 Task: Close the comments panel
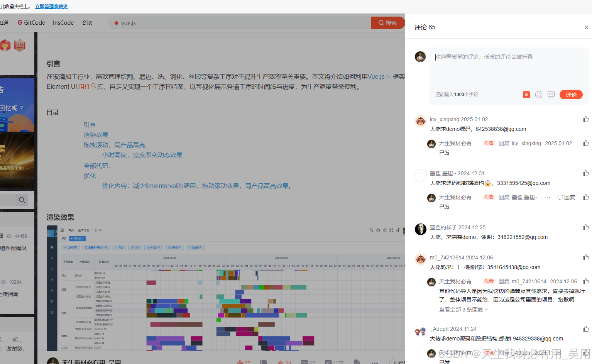(x=586, y=27)
